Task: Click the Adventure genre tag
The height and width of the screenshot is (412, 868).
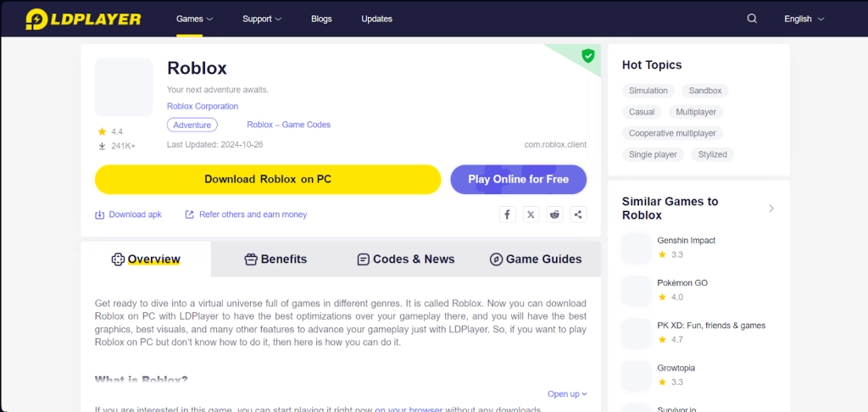Action: (192, 125)
